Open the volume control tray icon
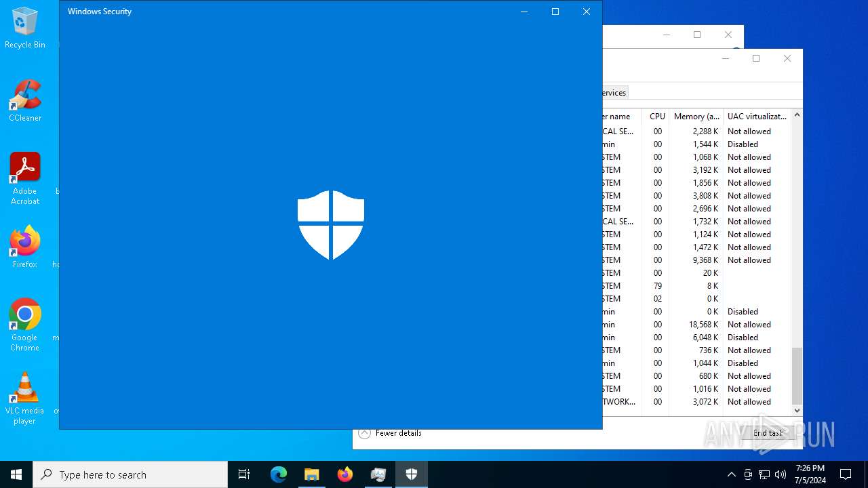 click(781, 474)
